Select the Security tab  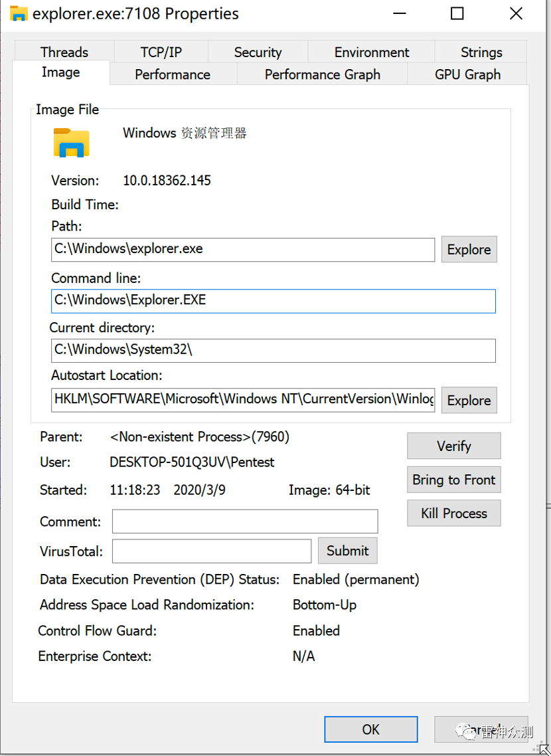[x=258, y=52]
